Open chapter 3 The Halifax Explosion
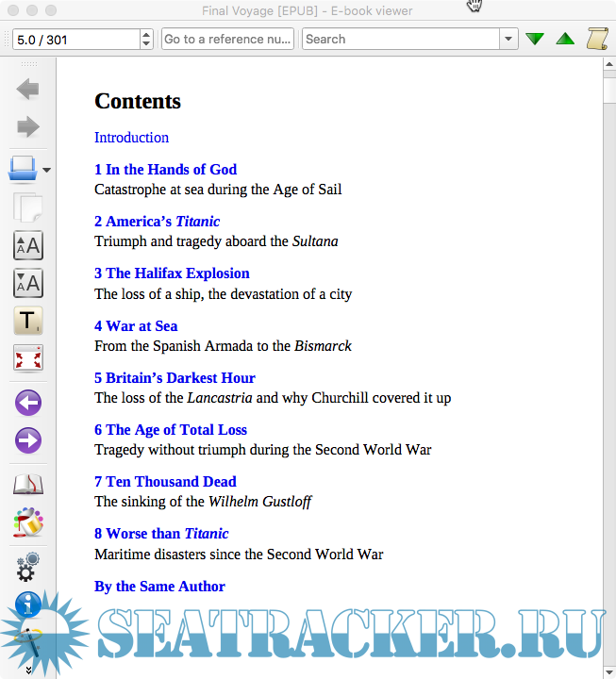Screen dimensions: 616x679 [x=172, y=273]
